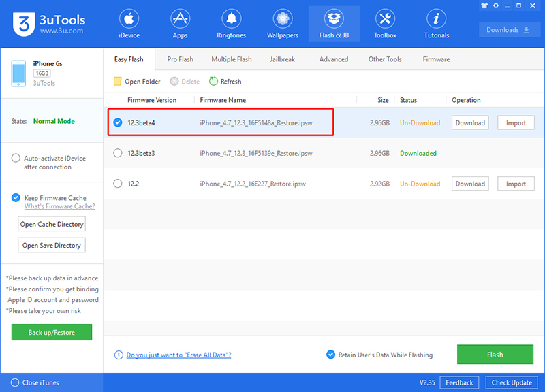Click the Size column header
545x392 pixels.
(383, 100)
